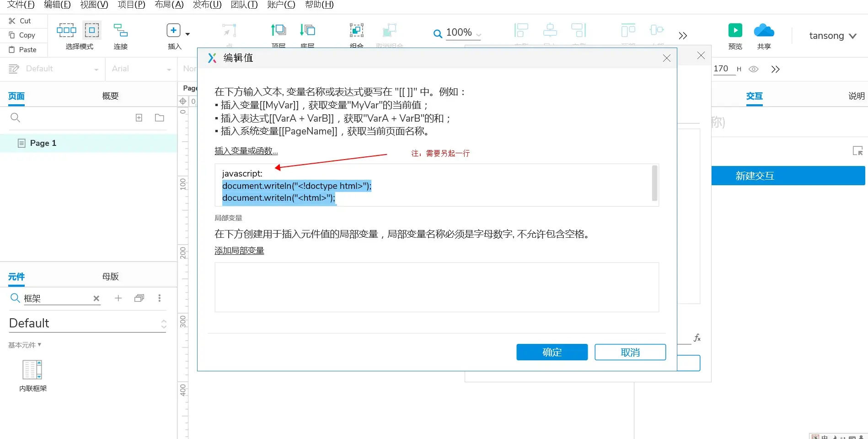Click the Paste toolbar item

[22, 50]
